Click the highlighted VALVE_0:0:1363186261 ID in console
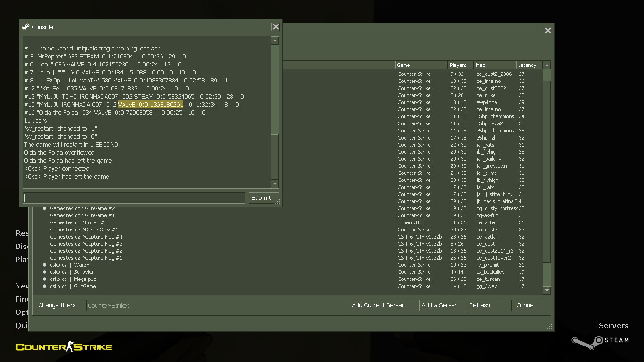644x362 pixels. click(150, 104)
